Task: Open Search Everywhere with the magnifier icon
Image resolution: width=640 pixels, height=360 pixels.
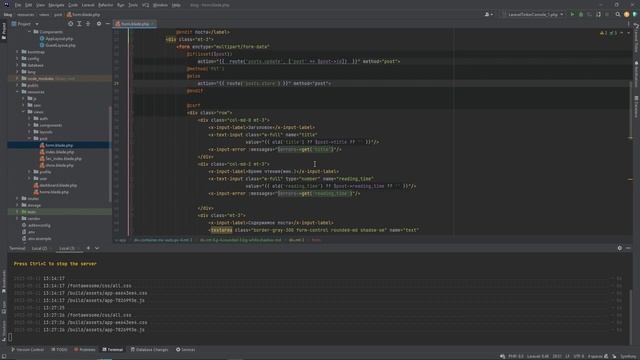Action: [x=618, y=14]
